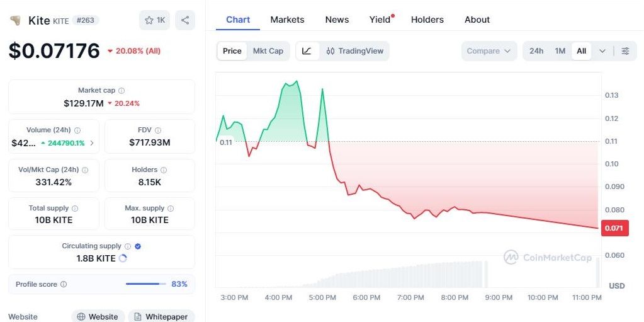Add Kite to watchlist with star button

pos(154,20)
